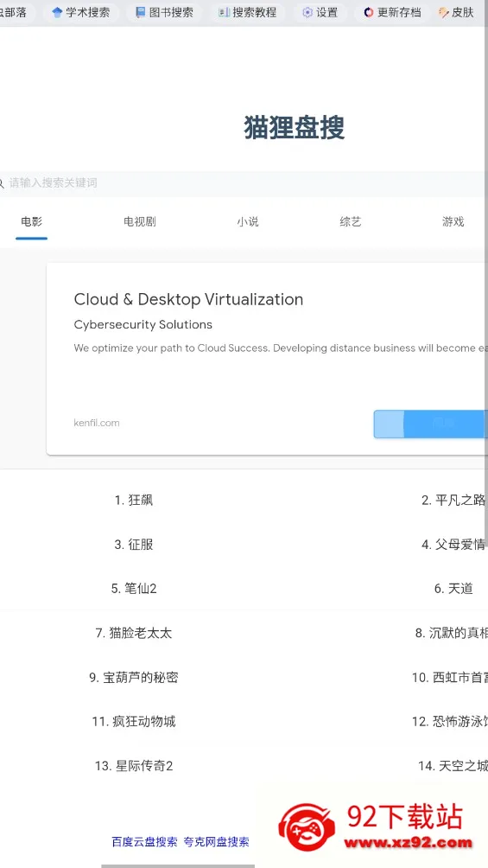
Task: Click the horizontal scrollbar at bottom
Action: [178, 865]
